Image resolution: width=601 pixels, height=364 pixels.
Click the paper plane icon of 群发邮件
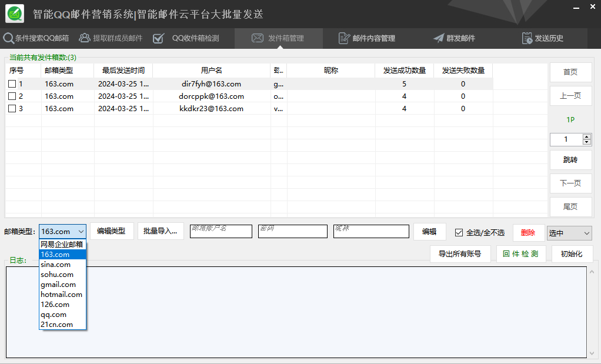pos(439,38)
